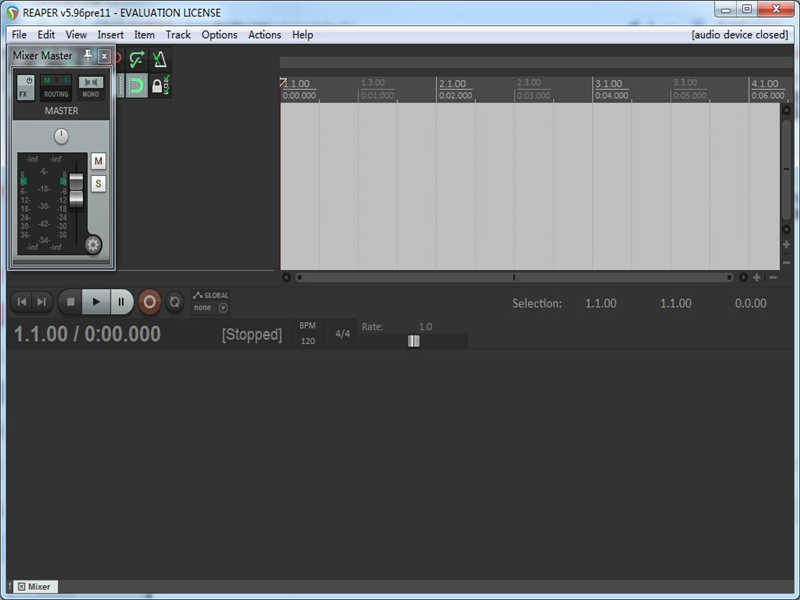Image resolution: width=800 pixels, height=600 pixels.
Task: Click the ruler marker at 3.1.00
Action: pyautogui.click(x=609, y=84)
